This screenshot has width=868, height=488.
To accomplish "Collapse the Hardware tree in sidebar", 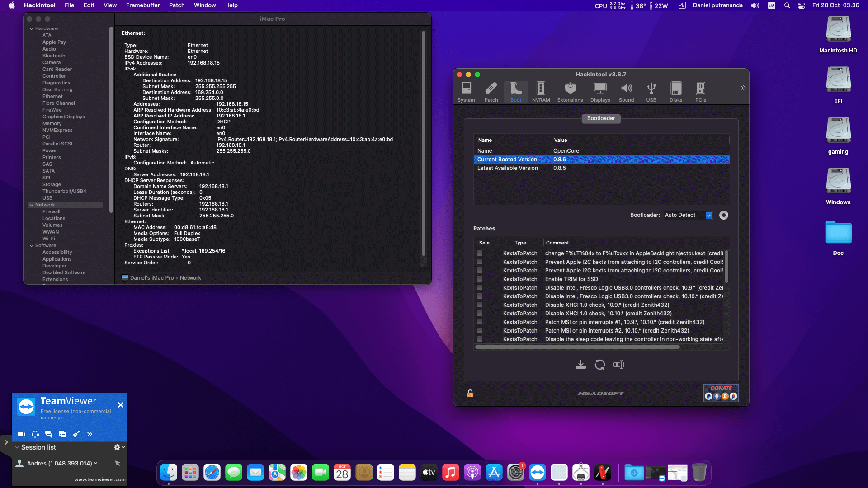I will [x=32, y=28].
